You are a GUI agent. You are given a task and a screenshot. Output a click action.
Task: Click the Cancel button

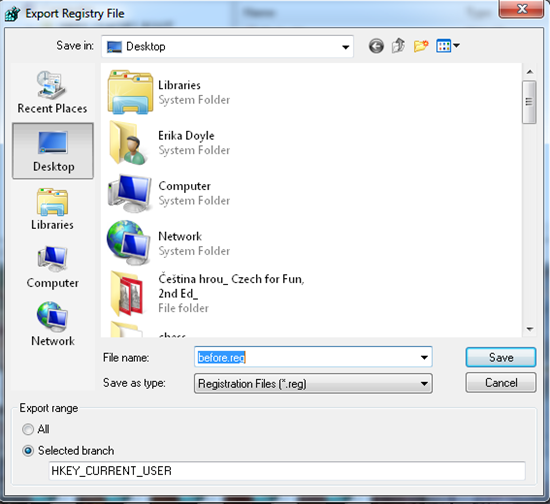(x=501, y=383)
